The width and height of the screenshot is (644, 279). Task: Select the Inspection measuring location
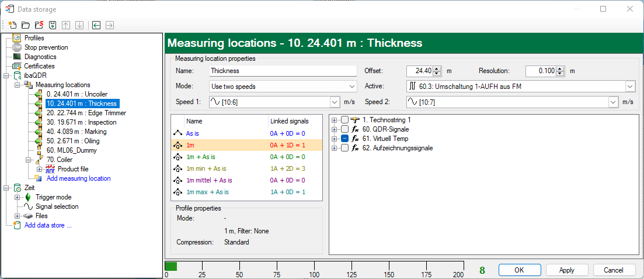(81, 122)
